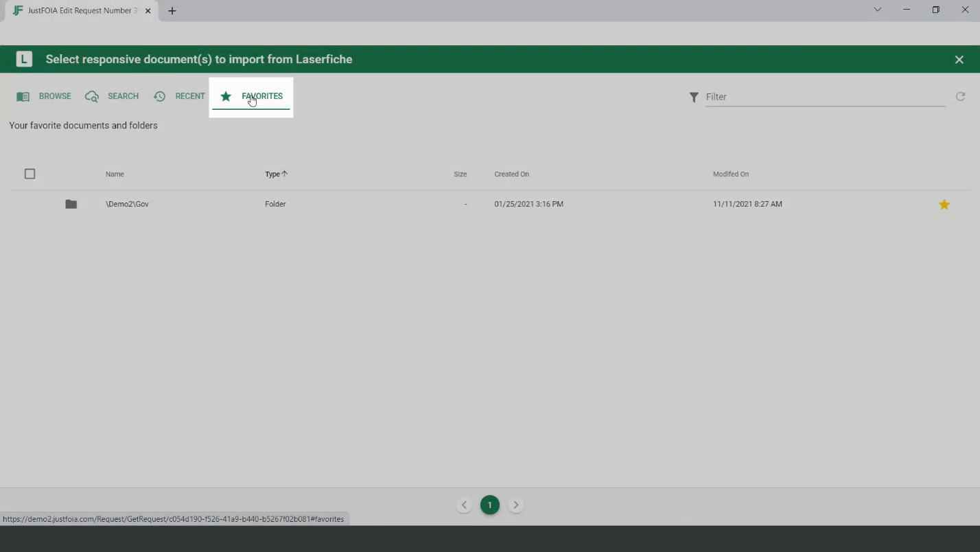Unfavorite \Demo2\Gov via gold star
This screenshot has width=980, height=552.
pos(944,204)
